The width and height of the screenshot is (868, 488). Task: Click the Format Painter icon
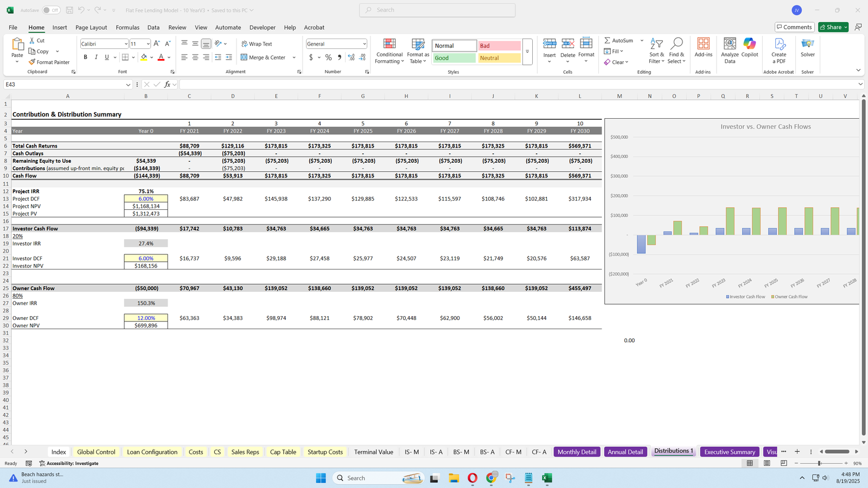pos(33,62)
